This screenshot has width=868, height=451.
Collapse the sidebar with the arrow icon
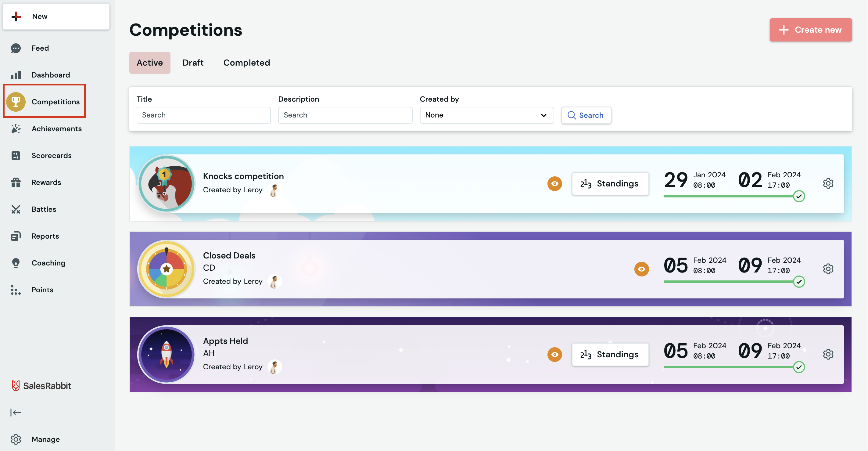pos(16,413)
